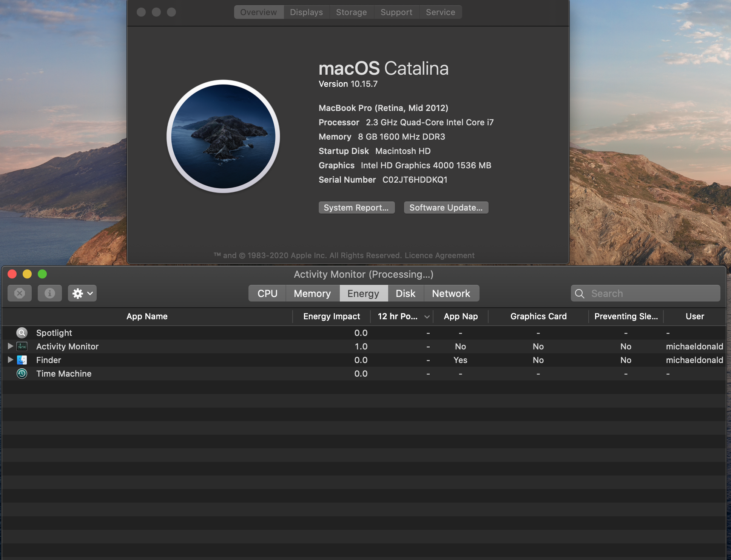The image size is (731, 560).
Task: Select the Energy tab
Action: pyautogui.click(x=363, y=294)
